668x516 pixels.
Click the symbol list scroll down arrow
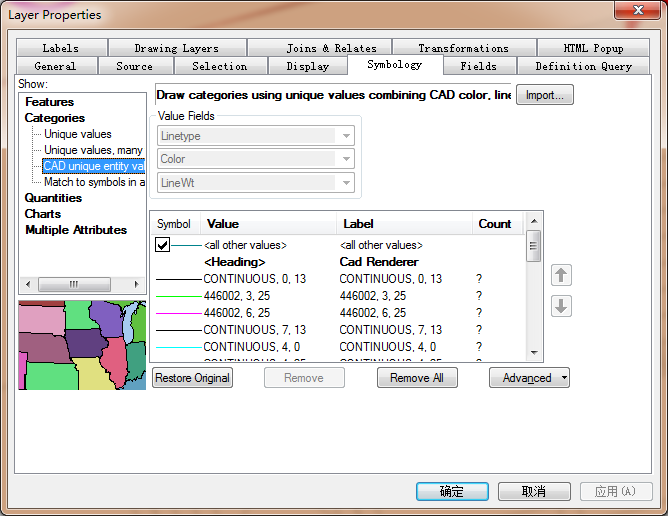click(534, 353)
